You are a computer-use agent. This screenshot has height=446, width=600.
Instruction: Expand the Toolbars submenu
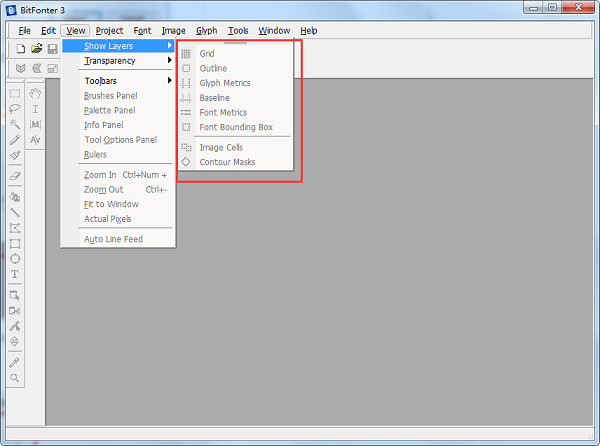pos(118,81)
